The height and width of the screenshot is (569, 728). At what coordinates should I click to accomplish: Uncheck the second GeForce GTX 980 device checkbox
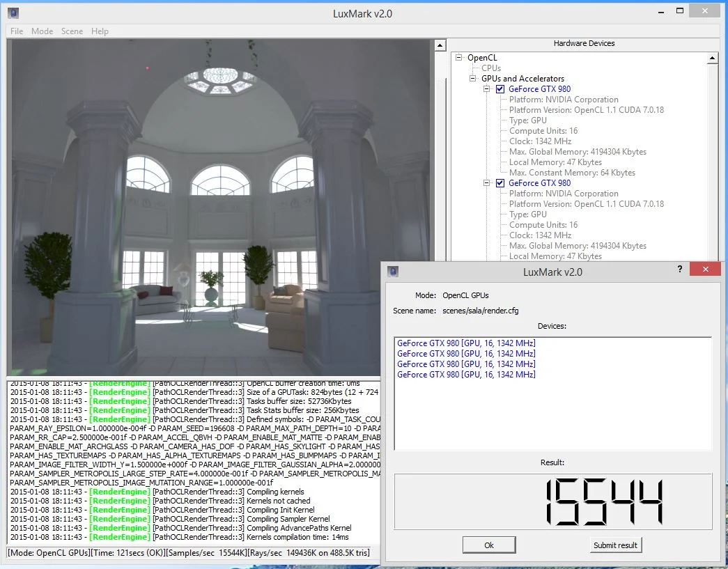pyautogui.click(x=500, y=183)
